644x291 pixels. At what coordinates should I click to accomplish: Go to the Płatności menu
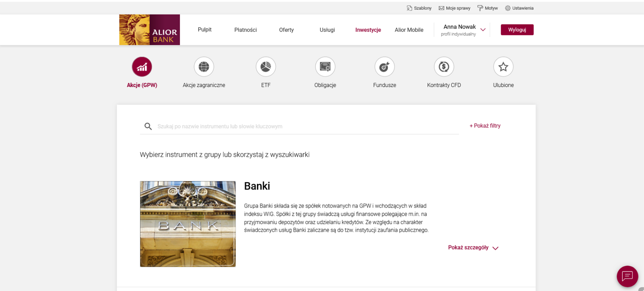click(246, 30)
